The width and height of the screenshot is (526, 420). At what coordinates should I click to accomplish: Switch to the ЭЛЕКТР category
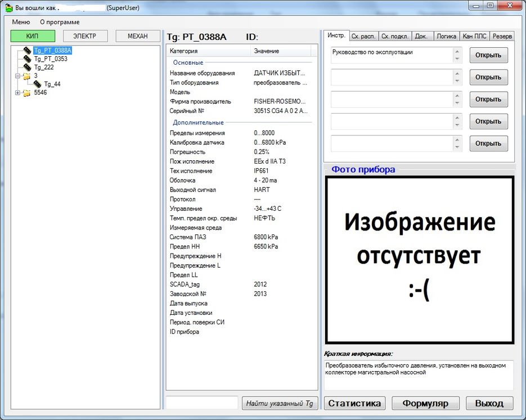85,36
